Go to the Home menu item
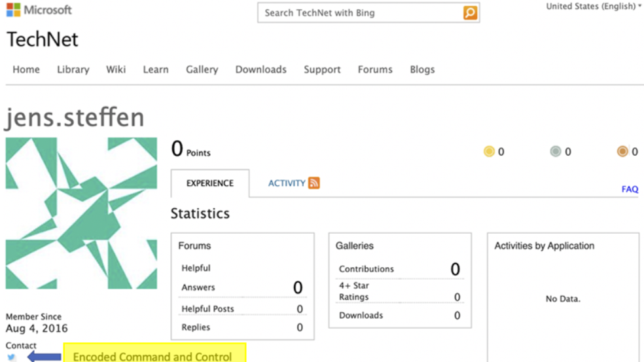 [x=26, y=69]
